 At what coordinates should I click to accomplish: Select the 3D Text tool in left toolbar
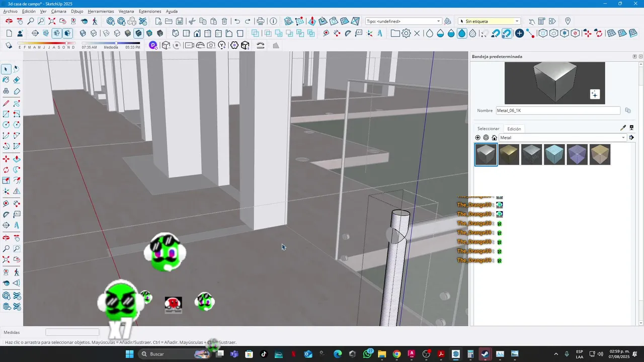(17, 225)
